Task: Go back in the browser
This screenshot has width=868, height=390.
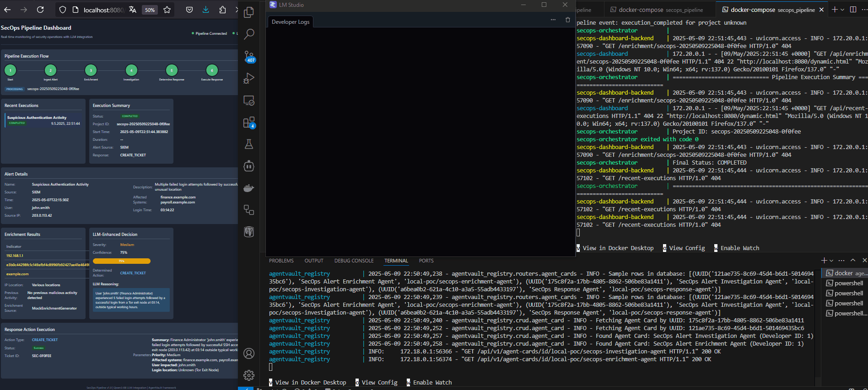Action: tap(7, 10)
